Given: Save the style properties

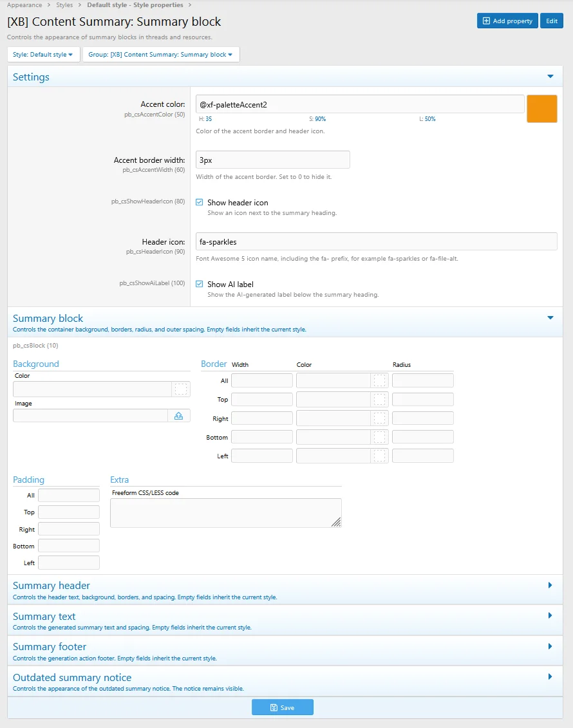Looking at the screenshot, I should 283,707.
